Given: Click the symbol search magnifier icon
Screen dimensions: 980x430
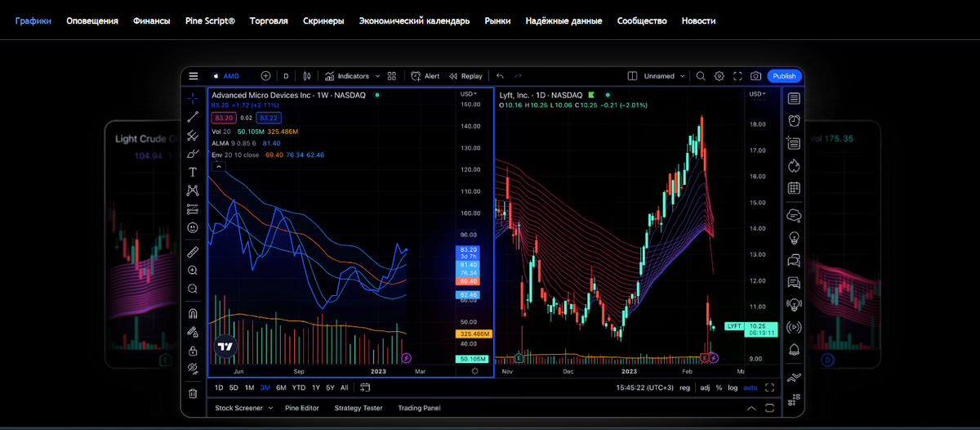Looking at the screenshot, I should (x=701, y=76).
